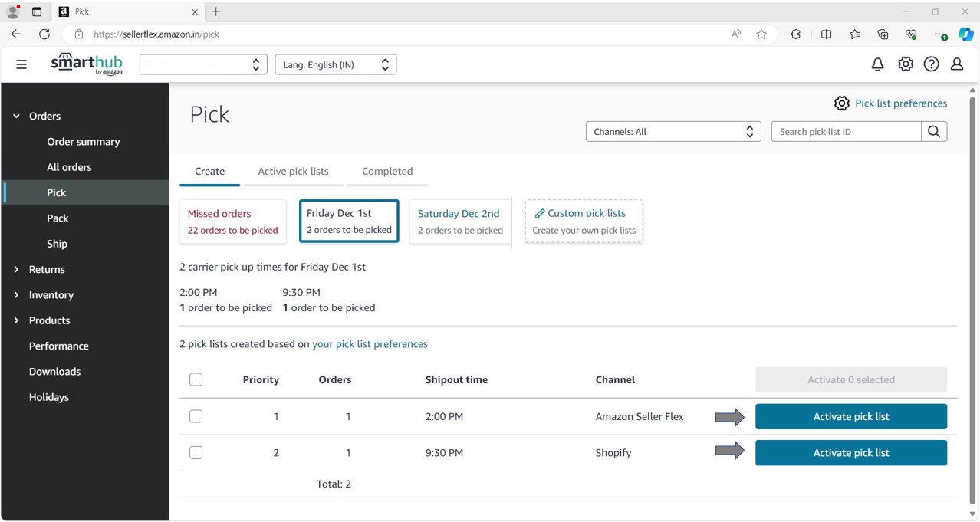The width and height of the screenshot is (980, 522).
Task: Open browser settings and more menu
Action: tap(940, 34)
